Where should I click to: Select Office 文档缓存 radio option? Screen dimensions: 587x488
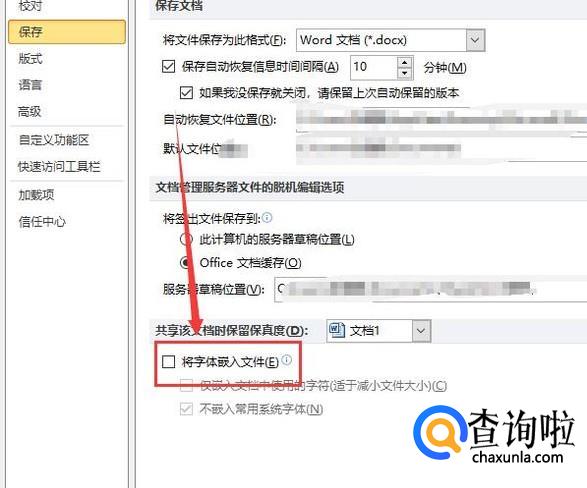[186, 263]
